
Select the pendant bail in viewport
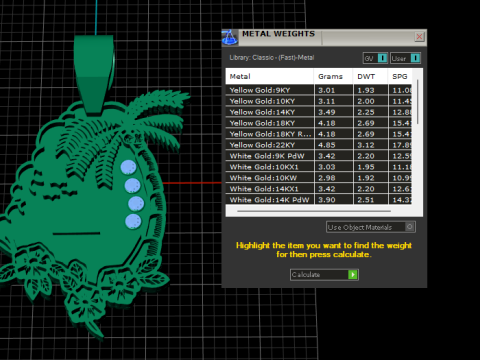click(x=94, y=75)
